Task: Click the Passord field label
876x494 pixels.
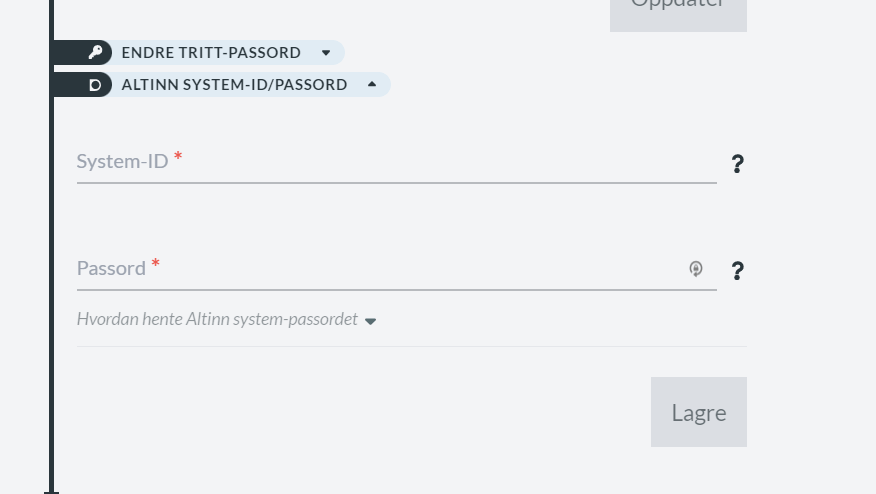Action: point(111,268)
